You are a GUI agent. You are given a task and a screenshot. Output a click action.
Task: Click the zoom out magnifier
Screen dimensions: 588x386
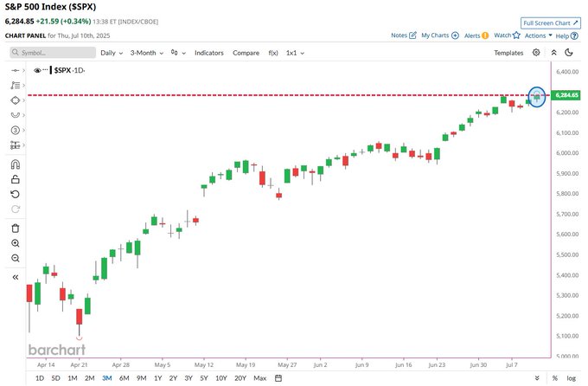[16, 258]
